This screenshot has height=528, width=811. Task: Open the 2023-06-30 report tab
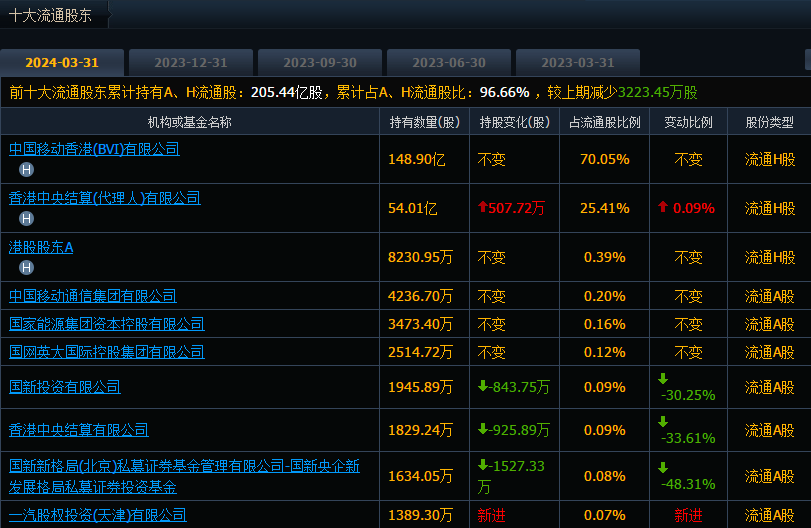click(x=449, y=63)
